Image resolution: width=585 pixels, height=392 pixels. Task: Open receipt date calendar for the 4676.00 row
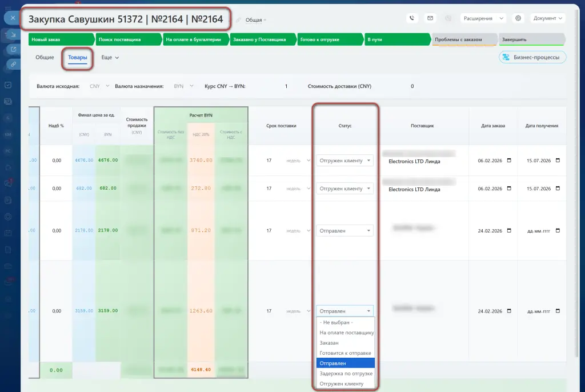[x=558, y=161]
